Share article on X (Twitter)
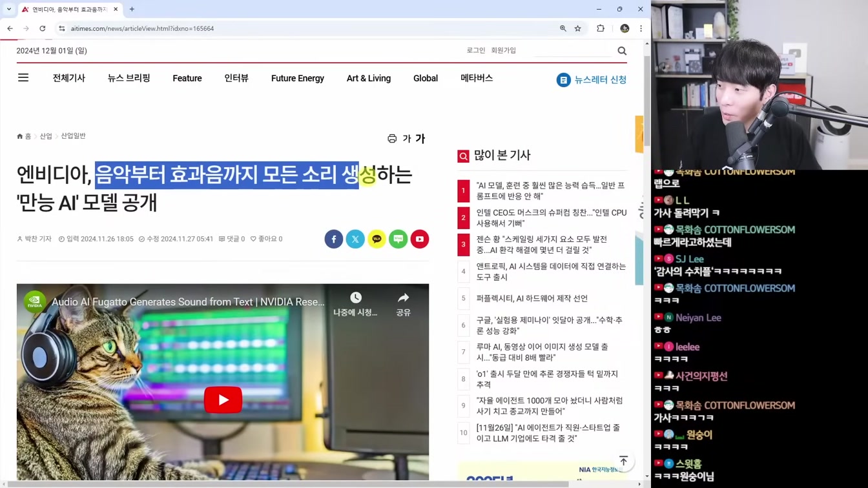Image resolution: width=868 pixels, height=488 pixels. pyautogui.click(x=355, y=239)
